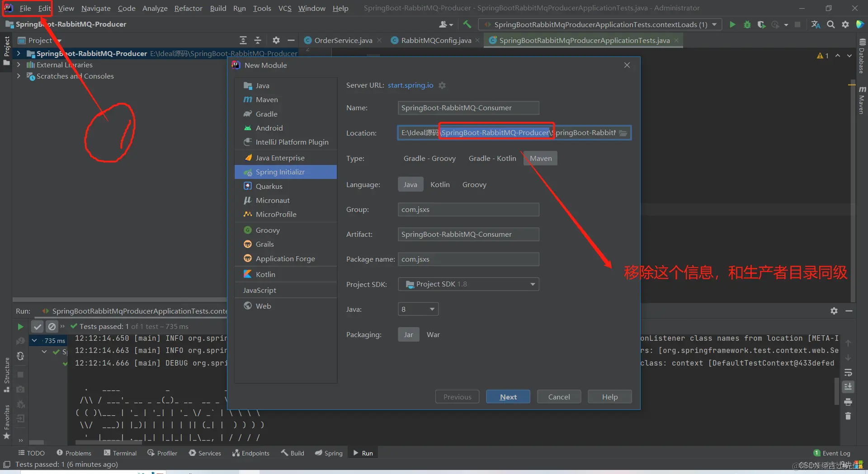Toggle scroll to end icon in console
The width and height of the screenshot is (868, 474).
848,387
